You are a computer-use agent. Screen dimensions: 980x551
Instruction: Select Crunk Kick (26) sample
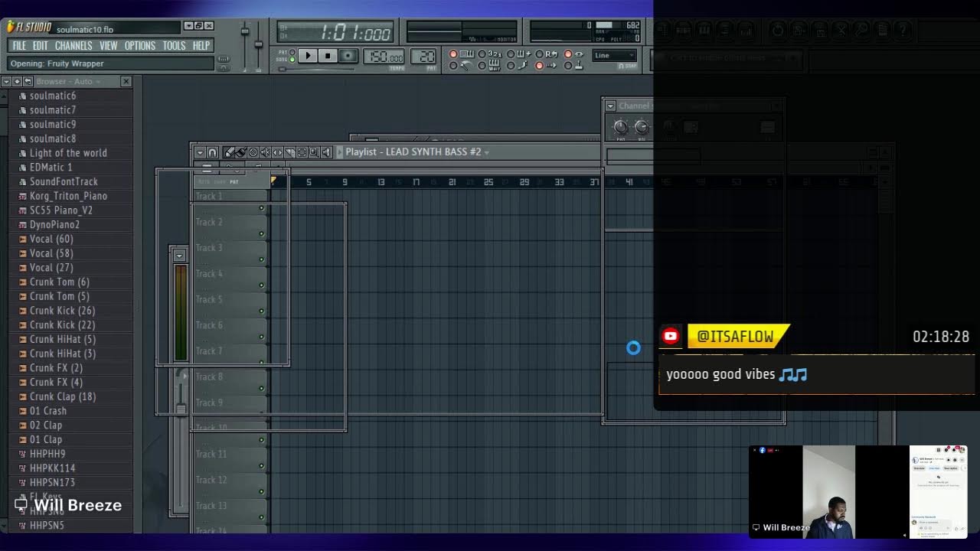(x=62, y=311)
